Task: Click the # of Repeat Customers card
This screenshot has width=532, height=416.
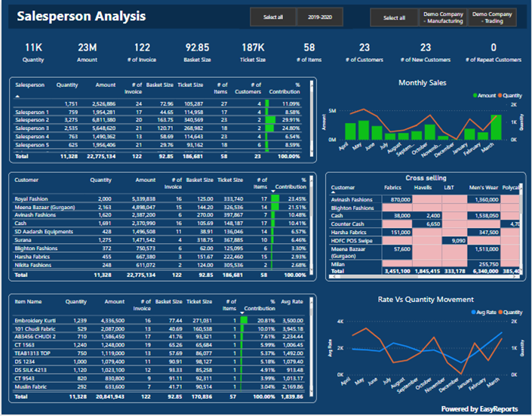Action: 494,52
